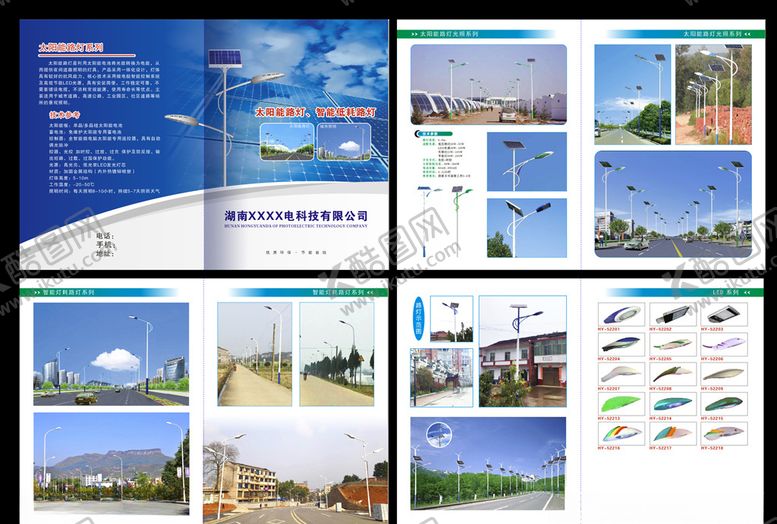Select the bright green LED lamp head
The height and width of the screenshot is (524, 777).
point(619,403)
